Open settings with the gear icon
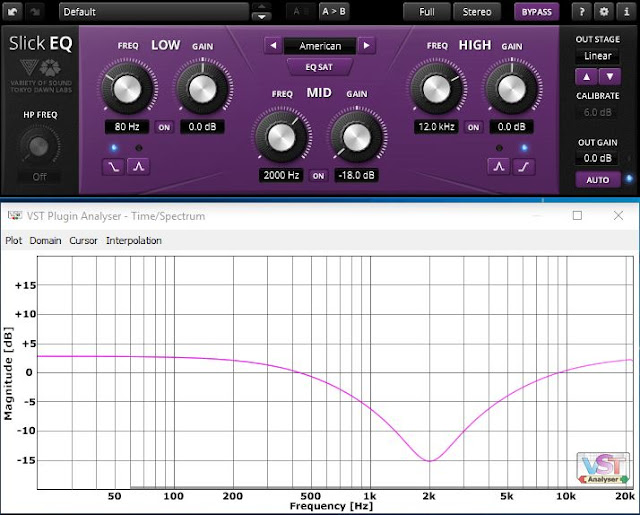 (x=604, y=12)
